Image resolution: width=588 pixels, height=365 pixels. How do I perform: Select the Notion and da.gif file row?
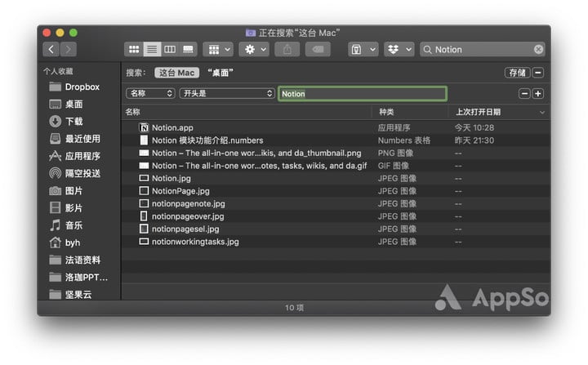click(336, 166)
